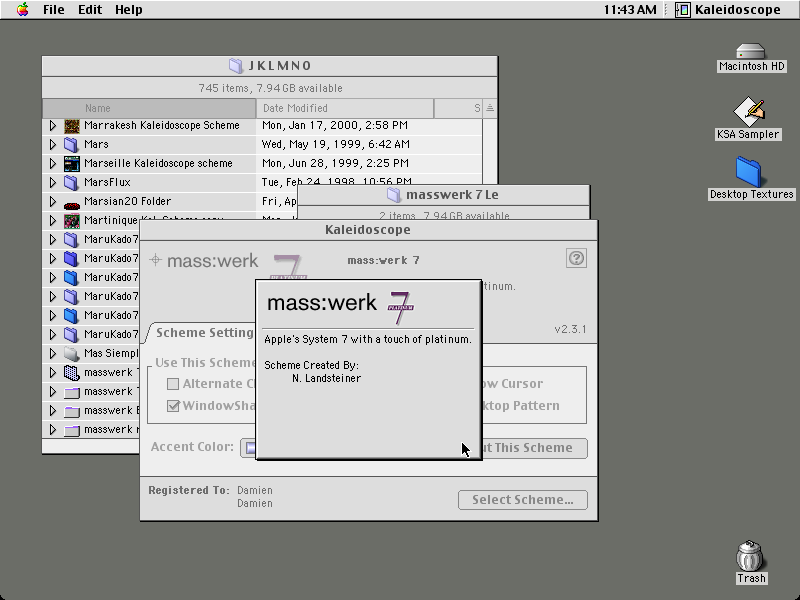The image size is (800, 600).
Task: Enable the Alternate checkbox in Scheme Settings
Action: (173, 384)
